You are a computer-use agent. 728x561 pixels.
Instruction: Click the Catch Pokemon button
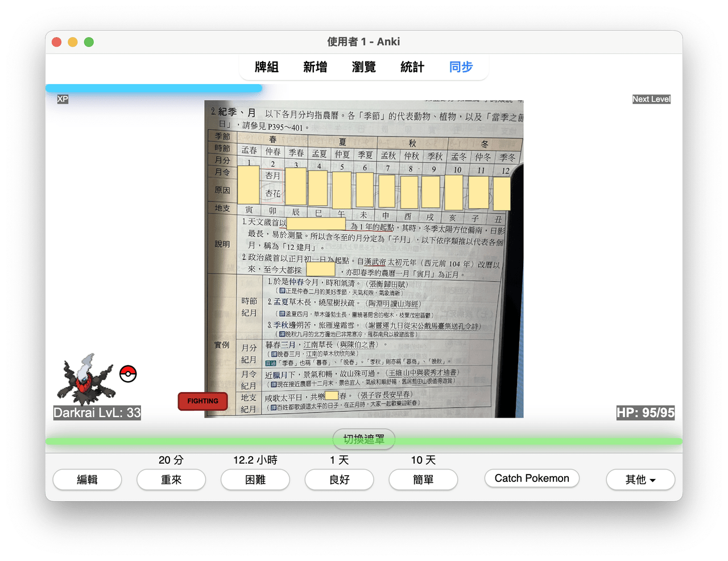click(x=532, y=478)
